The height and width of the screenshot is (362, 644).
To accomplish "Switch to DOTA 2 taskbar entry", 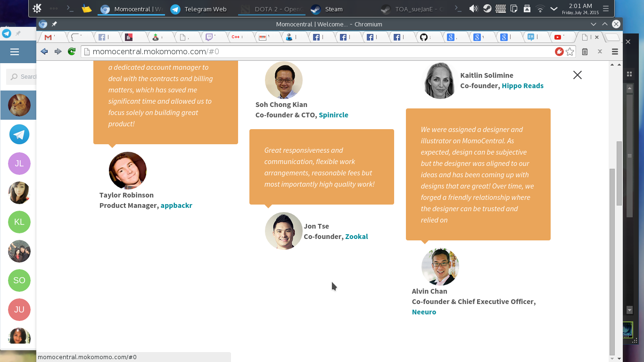I will click(271, 9).
